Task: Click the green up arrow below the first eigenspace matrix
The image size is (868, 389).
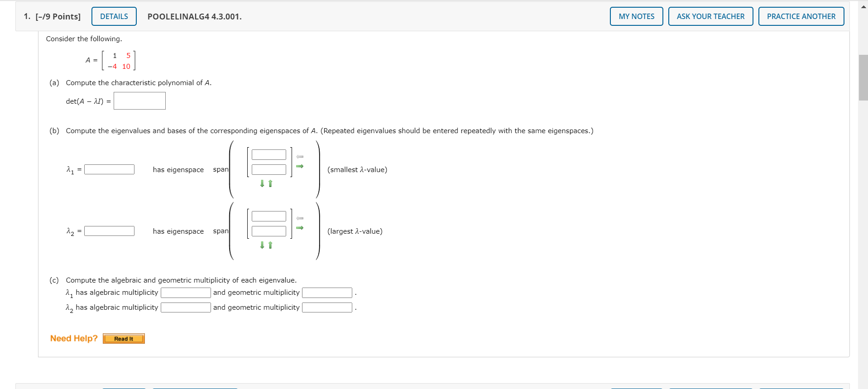Action: coord(270,183)
